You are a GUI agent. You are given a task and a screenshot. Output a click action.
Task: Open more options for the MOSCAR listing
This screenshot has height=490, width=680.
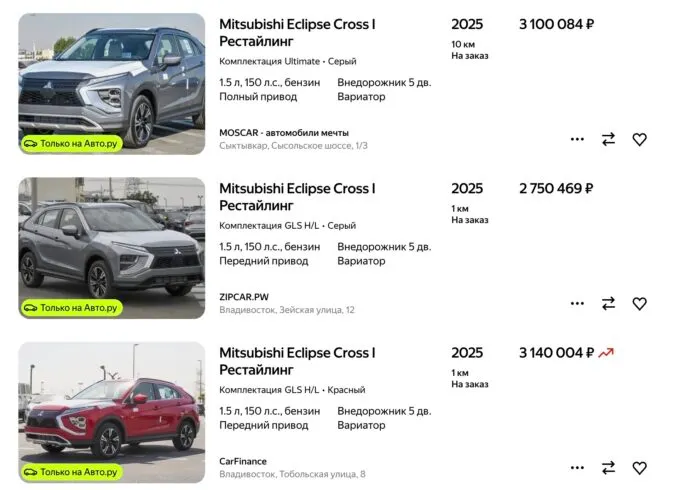click(577, 139)
